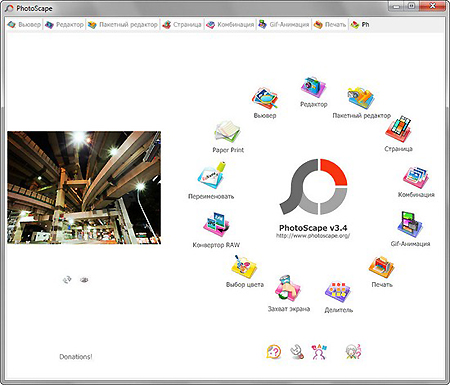Switch to the Печать tab
The image size is (450, 385).
pyautogui.click(x=330, y=25)
